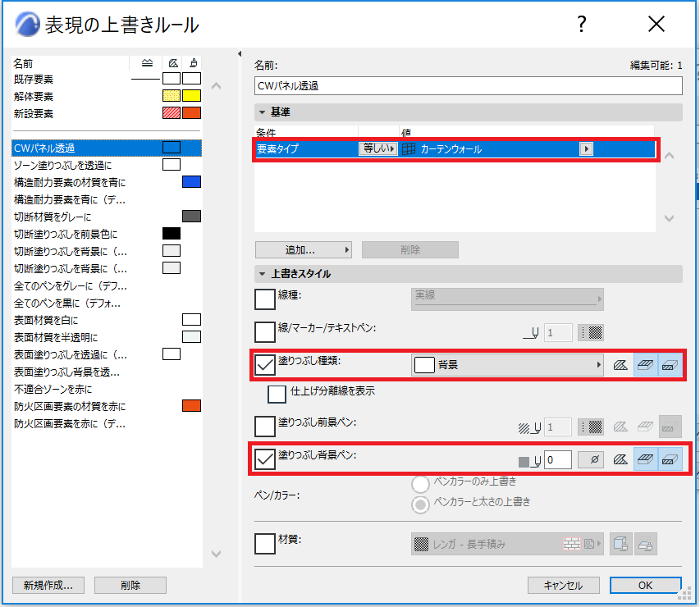Click 新規作成... button
Viewport: 700px width, 607px height.
pyautogui.click(x=48, y=585)
